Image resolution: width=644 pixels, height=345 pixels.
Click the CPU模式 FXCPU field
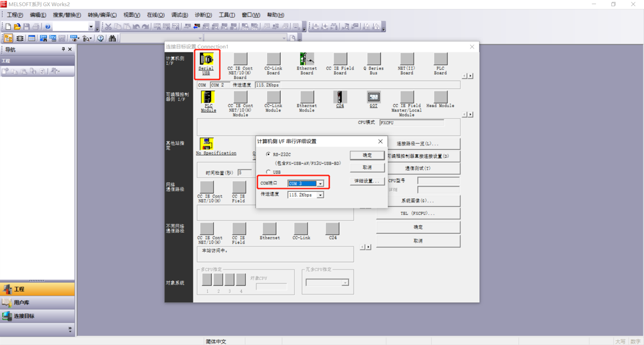pyautogui.click(x=411, y=123)
